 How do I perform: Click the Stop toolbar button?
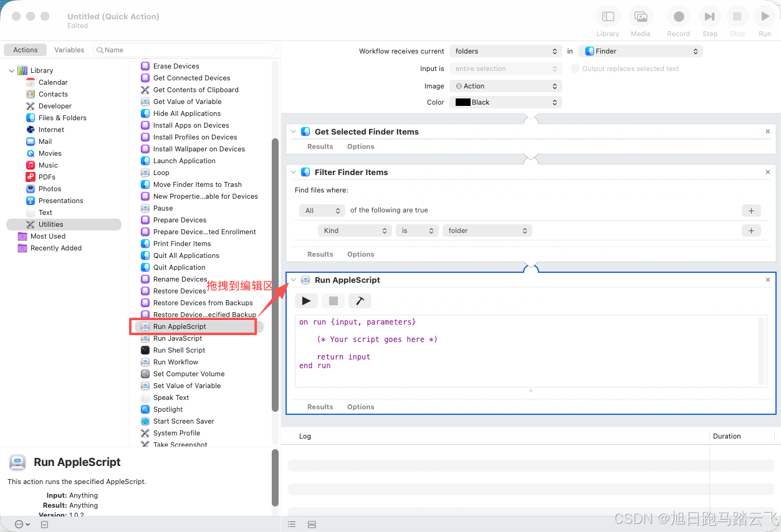click(x=737, y=17)
